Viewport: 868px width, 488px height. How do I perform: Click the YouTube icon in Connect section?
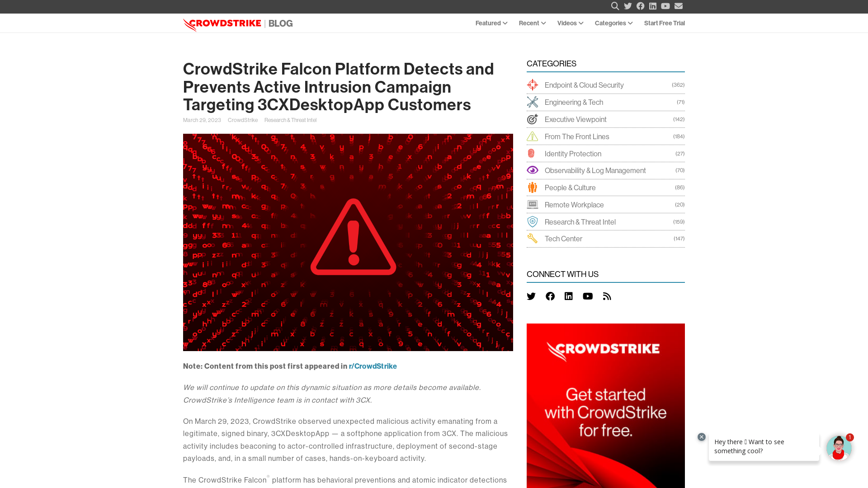588,296
